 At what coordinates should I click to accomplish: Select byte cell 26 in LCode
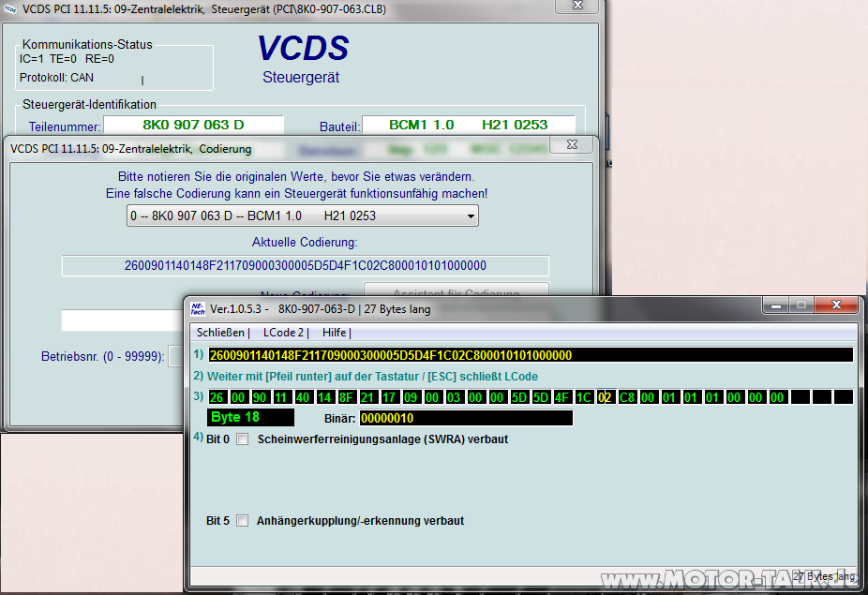tap(217, 397)
